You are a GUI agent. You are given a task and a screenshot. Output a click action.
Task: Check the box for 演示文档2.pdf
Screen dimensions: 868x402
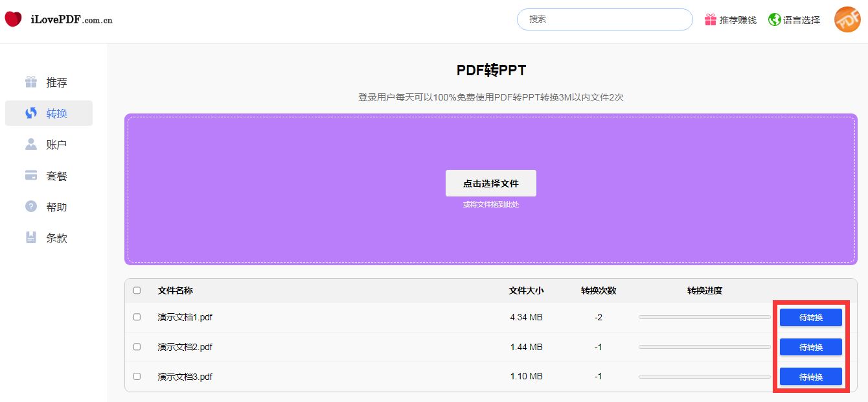(x=137, y=347)
